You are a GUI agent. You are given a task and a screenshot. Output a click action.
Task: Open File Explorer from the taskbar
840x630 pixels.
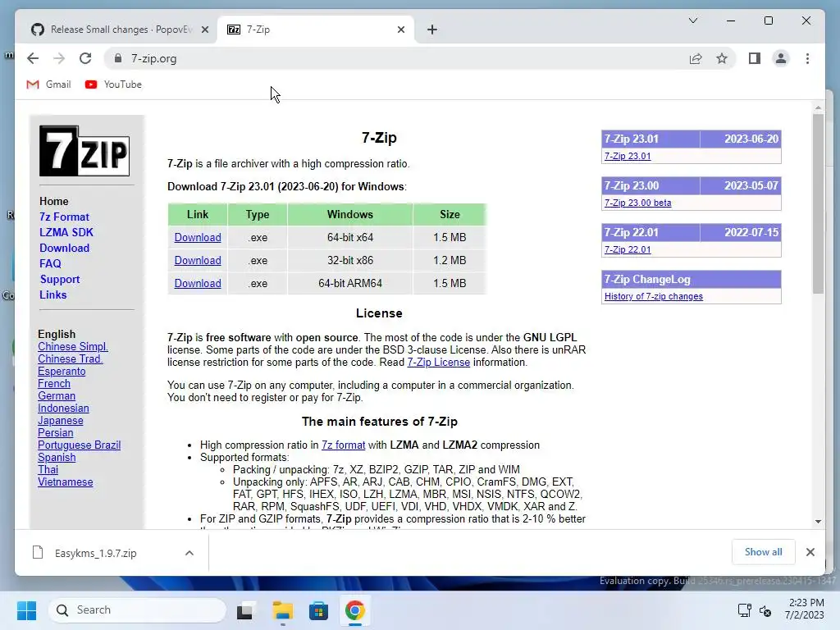(x=282, y=610)
